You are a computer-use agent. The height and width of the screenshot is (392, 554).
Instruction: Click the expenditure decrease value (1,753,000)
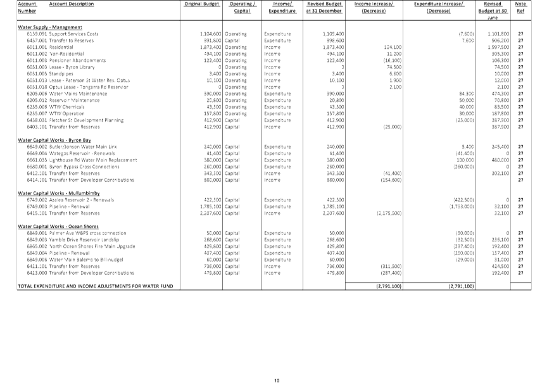click(x=462, y=206)
